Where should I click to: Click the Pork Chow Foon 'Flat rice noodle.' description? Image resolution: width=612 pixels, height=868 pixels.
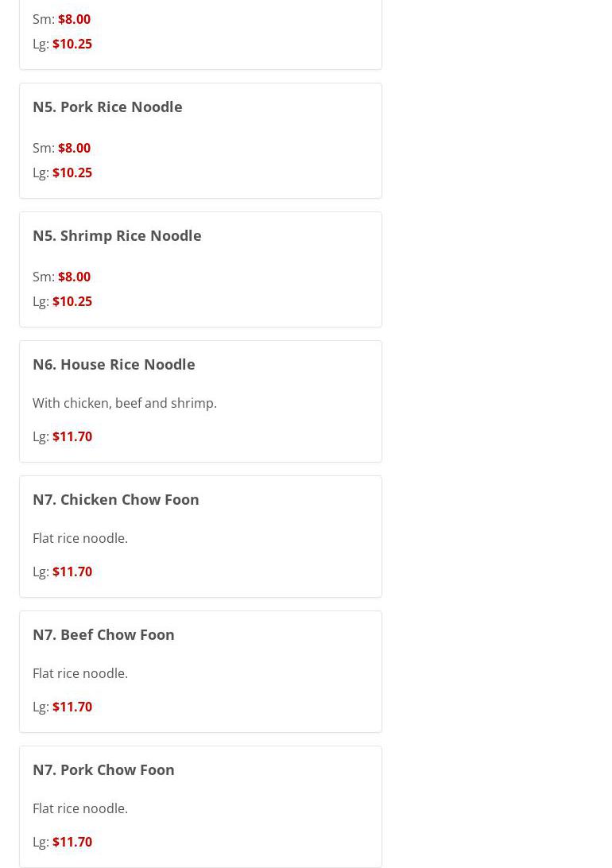pyautogui.click(x=80, y=808)
